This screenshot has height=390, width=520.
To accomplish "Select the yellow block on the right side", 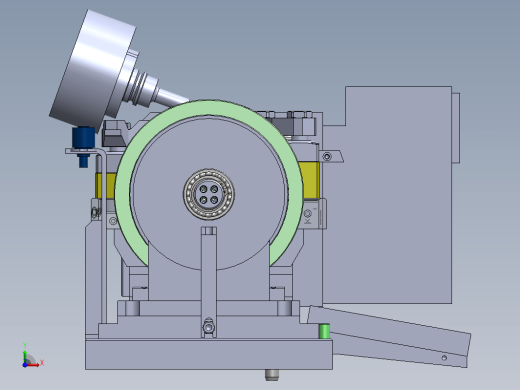I will 310,180.
